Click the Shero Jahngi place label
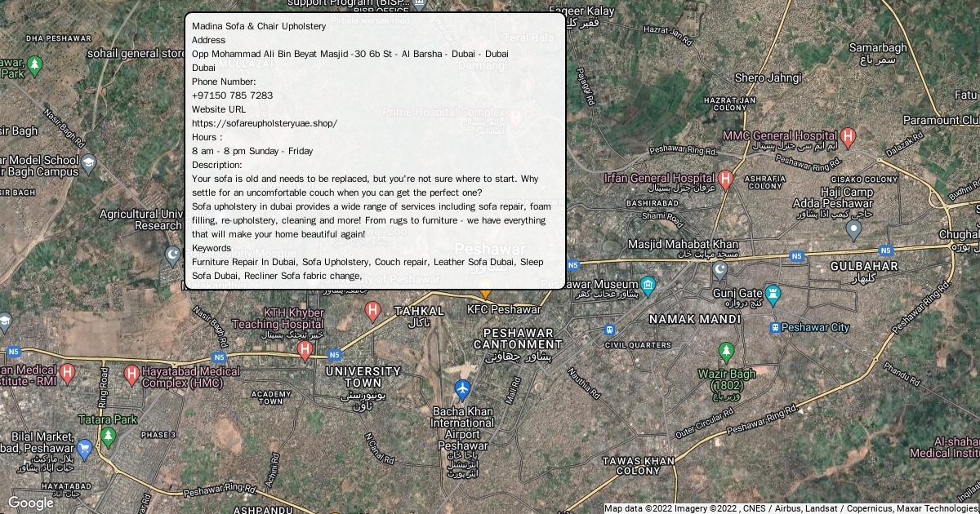Screen dimensions: 980x514 tap(768, 78)
